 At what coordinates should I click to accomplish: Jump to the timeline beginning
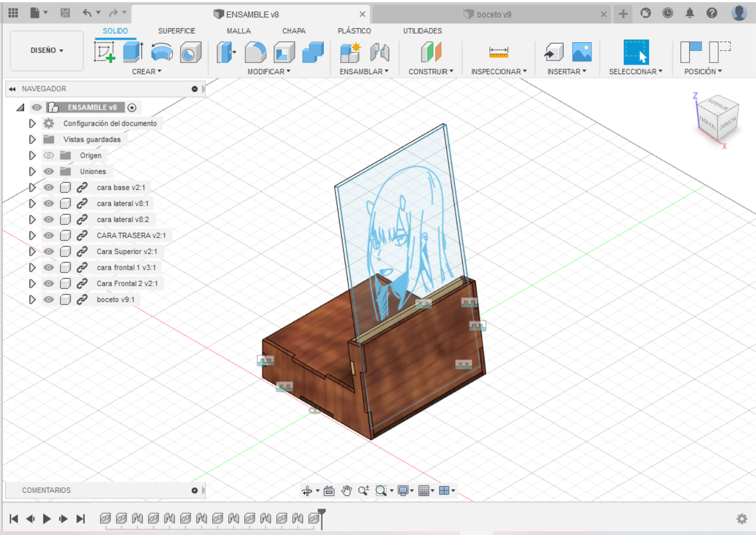pyautogui.click(x=14, y=518)
